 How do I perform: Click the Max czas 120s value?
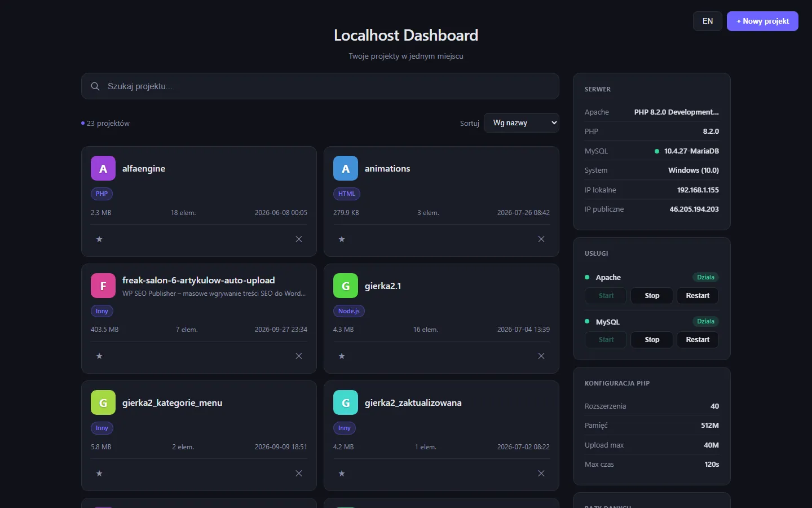click(712, 464)
